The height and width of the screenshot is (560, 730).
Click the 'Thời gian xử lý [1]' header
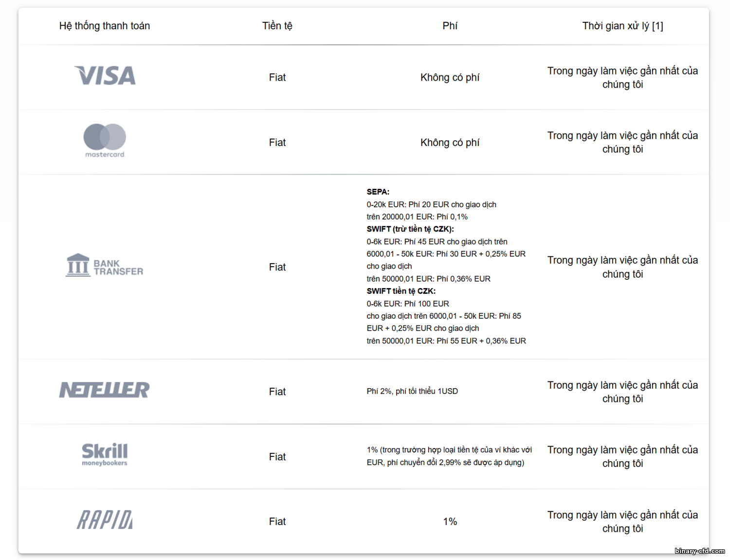622,26
